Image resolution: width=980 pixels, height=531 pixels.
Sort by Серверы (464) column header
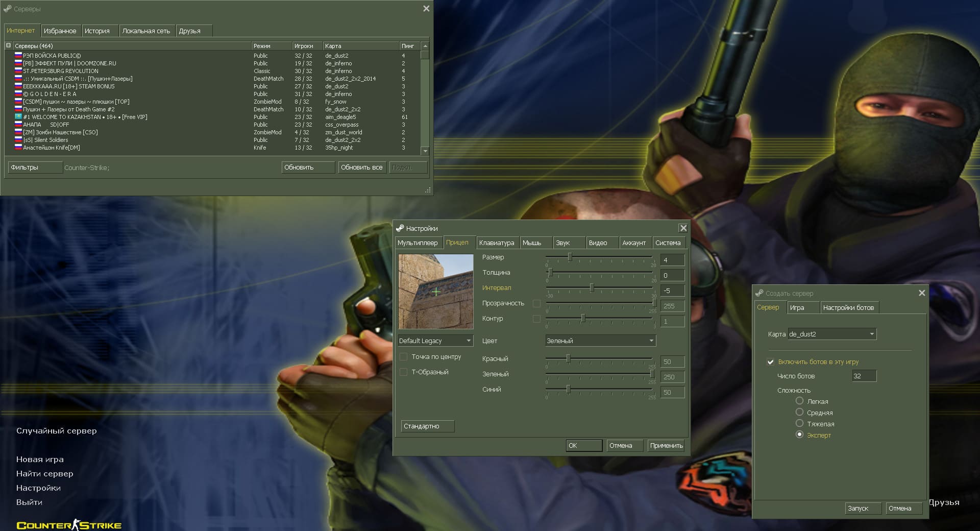pyautogui.click(x=132, y=46)
